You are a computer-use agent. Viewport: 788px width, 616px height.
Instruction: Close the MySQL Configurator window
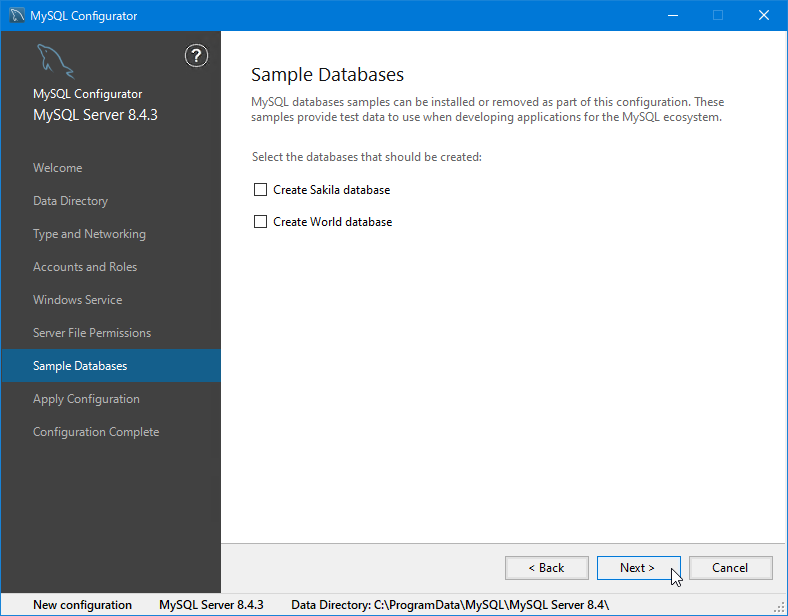(764, 16)
